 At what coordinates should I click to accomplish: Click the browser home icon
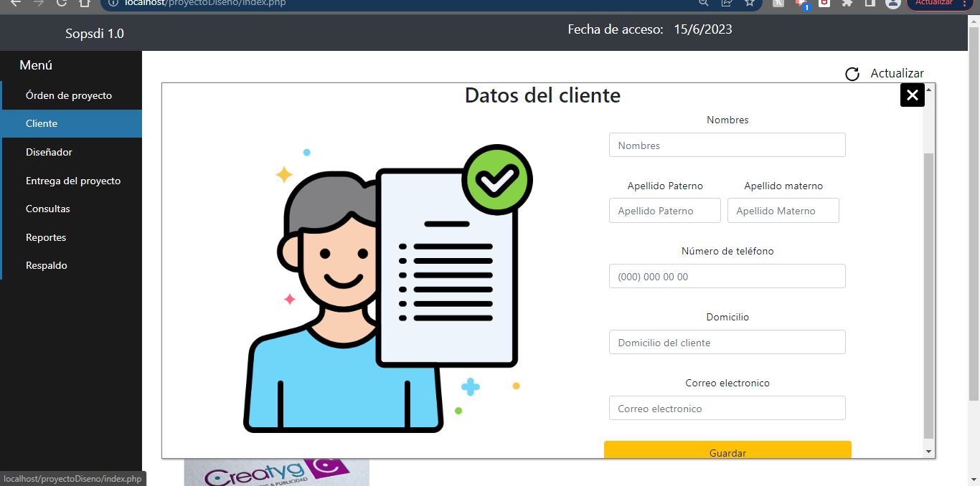[x=85, y=3]
